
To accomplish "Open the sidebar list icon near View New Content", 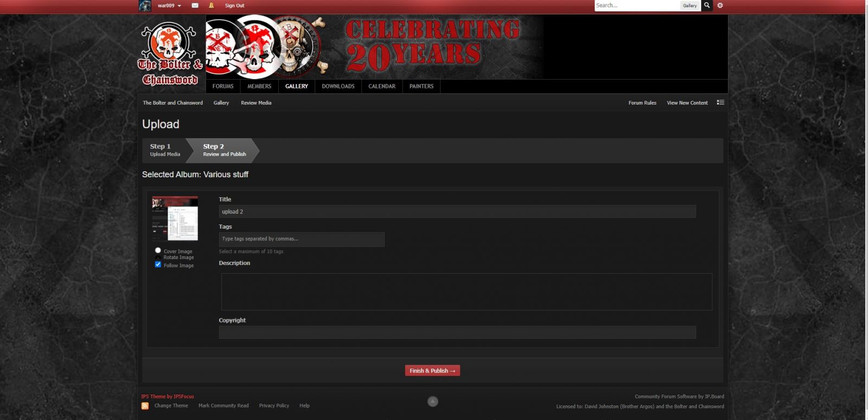I will pos(720,102).
